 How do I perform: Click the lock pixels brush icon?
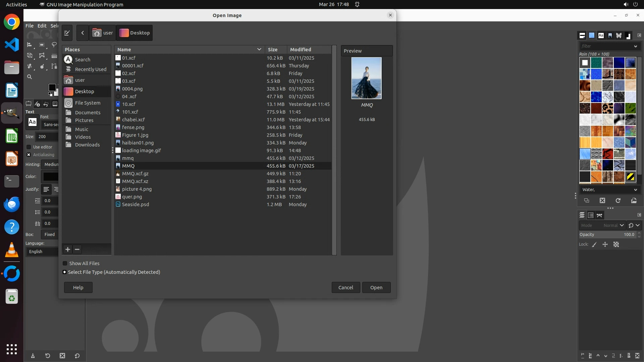click(594, 245)
